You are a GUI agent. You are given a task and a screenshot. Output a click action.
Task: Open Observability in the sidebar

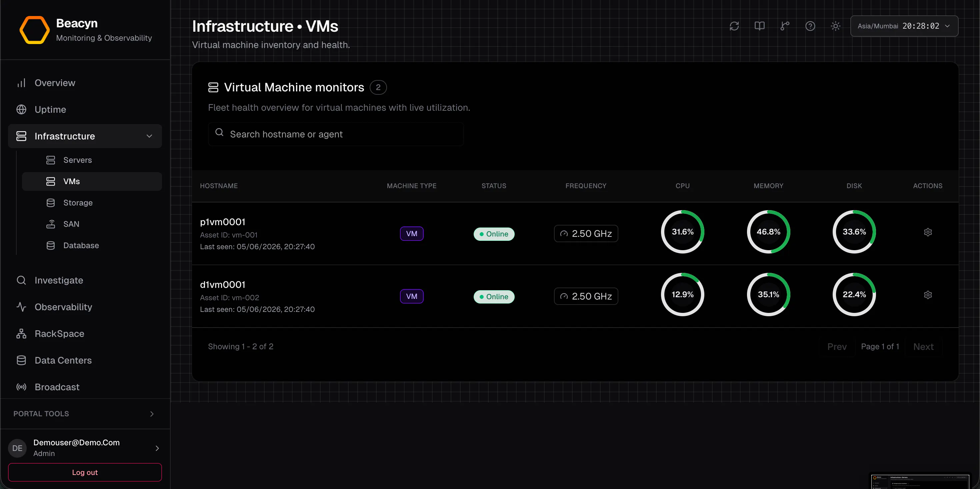click(x=85, y=307)
